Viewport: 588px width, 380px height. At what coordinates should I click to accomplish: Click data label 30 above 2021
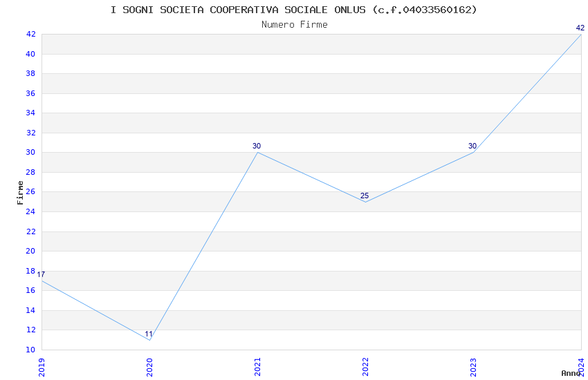[x=257, y=146]
